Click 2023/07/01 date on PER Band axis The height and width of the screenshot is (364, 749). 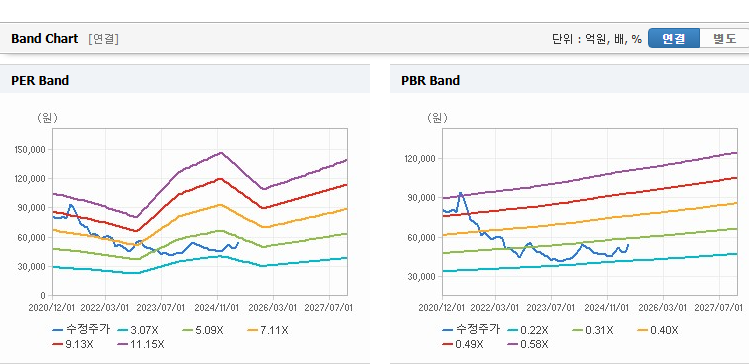(x=161, y=307)
